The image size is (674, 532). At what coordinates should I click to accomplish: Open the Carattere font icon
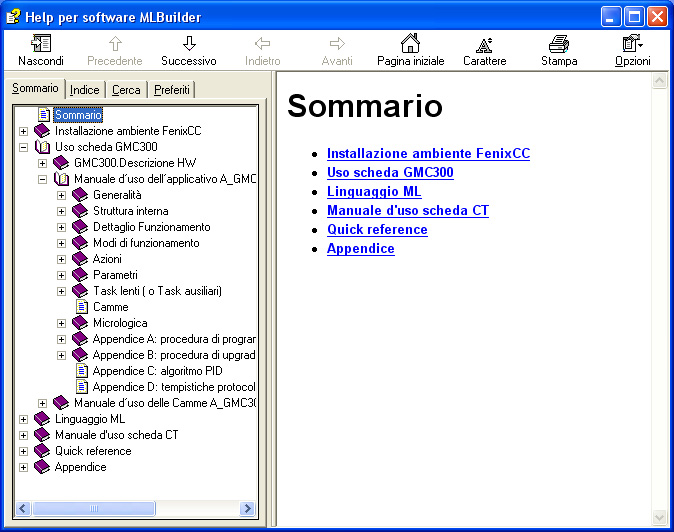(484, 45)
